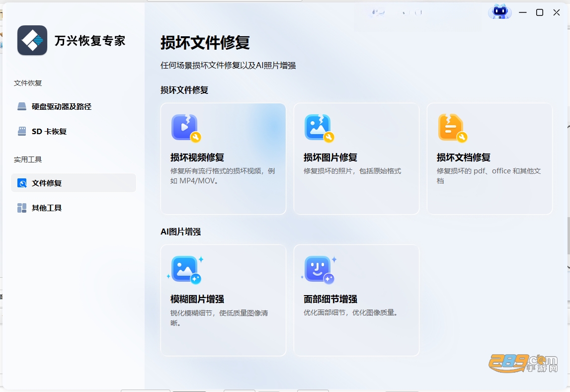Screen dimensions: 570x392
Task: Open 其他工具 sidebar item
Action: point(74,208)
